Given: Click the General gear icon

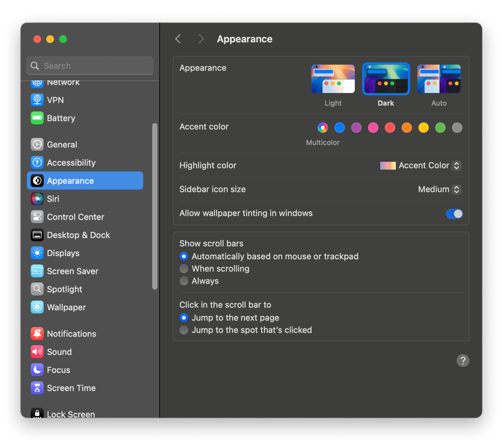Looking at the screenshot, I should coord(37,144).
